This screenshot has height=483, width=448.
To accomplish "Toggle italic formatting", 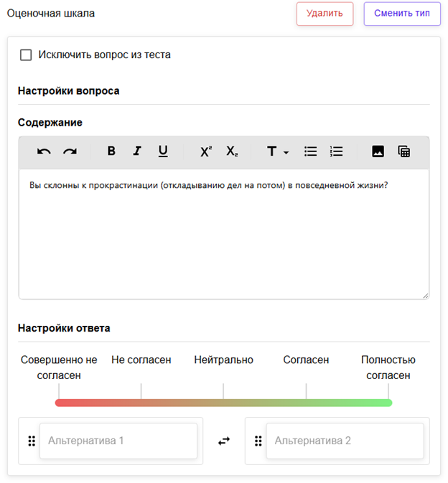I will [137, 151].
